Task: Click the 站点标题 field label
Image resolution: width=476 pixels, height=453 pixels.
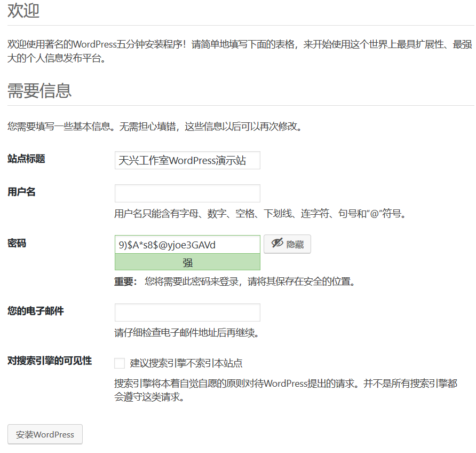Action: pos(26,159)
